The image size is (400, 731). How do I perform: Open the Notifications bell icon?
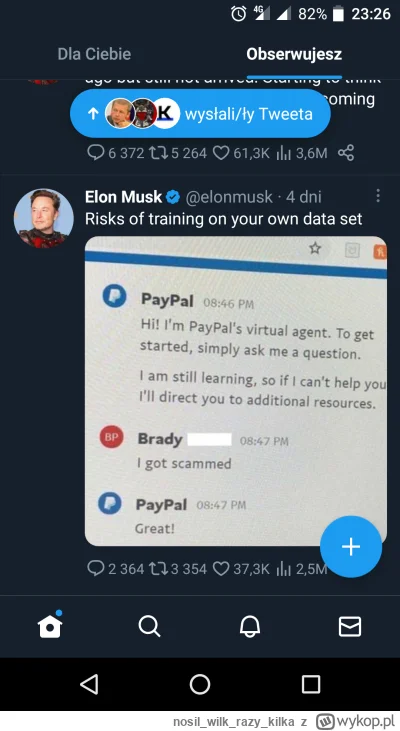[x=250, y=626]
